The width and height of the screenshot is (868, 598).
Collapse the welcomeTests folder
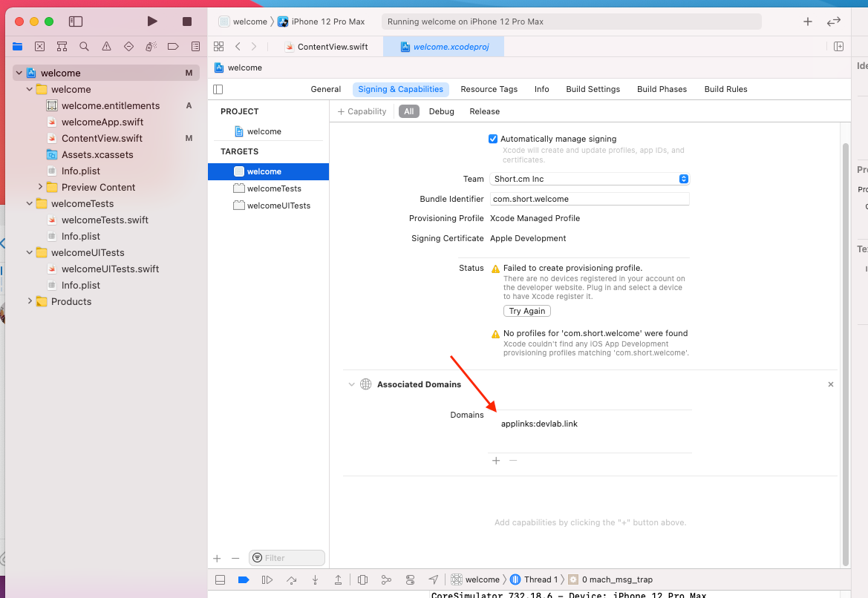pos(30,203)
